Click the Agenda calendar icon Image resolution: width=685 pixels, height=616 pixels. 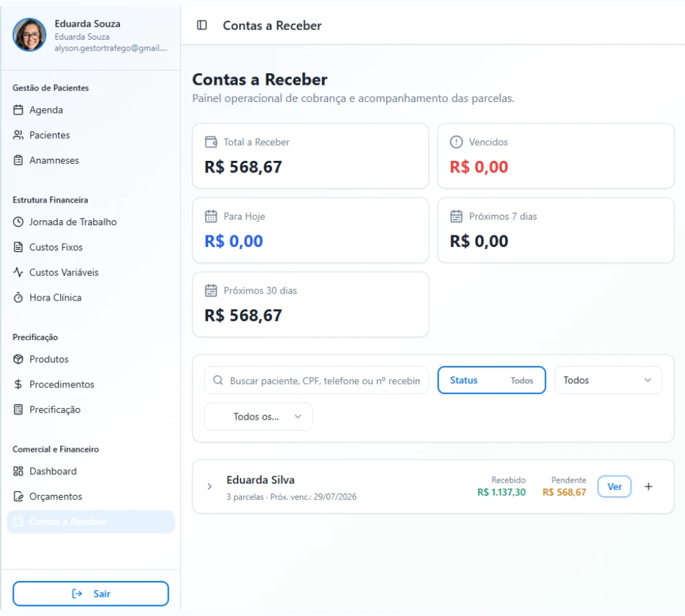pyautogui.click(x=18, y=110)
